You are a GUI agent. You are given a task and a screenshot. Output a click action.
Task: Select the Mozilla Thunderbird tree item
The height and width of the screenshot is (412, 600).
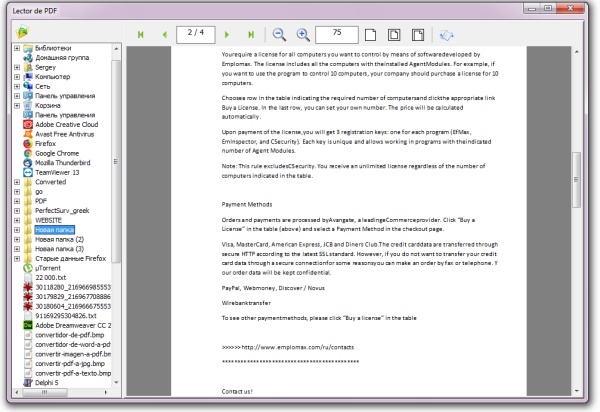[63, 163]
